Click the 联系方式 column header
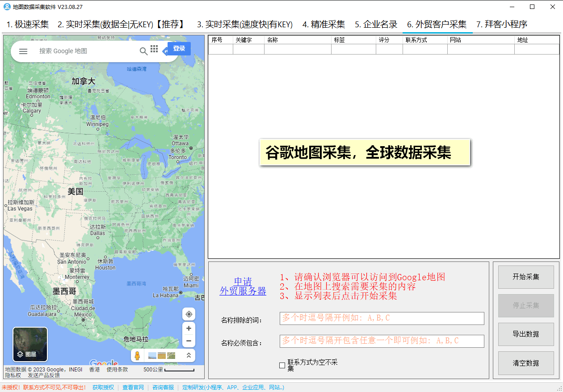 tap(425, 40)
